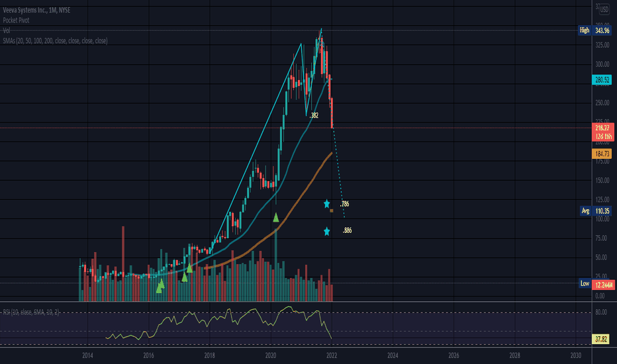The image size is (617, 364).
Task: Click the 125.00 price axis value
Action: pos(602,199)
